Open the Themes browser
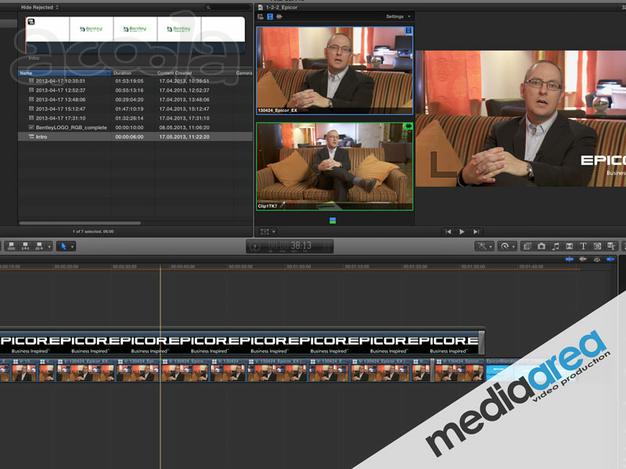Image resolution: width=626 pixels, height=469 pixels. (611, 246)
